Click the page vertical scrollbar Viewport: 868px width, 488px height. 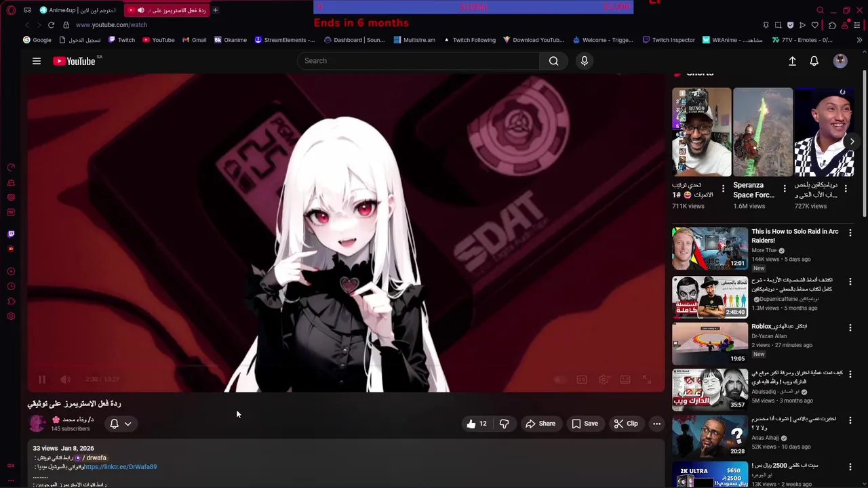pos(864,142)
